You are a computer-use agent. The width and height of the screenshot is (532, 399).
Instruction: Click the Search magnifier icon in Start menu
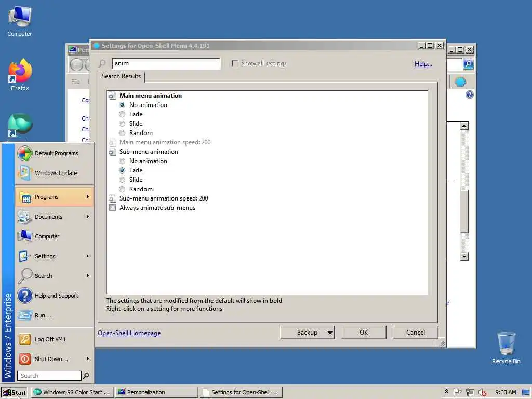pos(25,276)
